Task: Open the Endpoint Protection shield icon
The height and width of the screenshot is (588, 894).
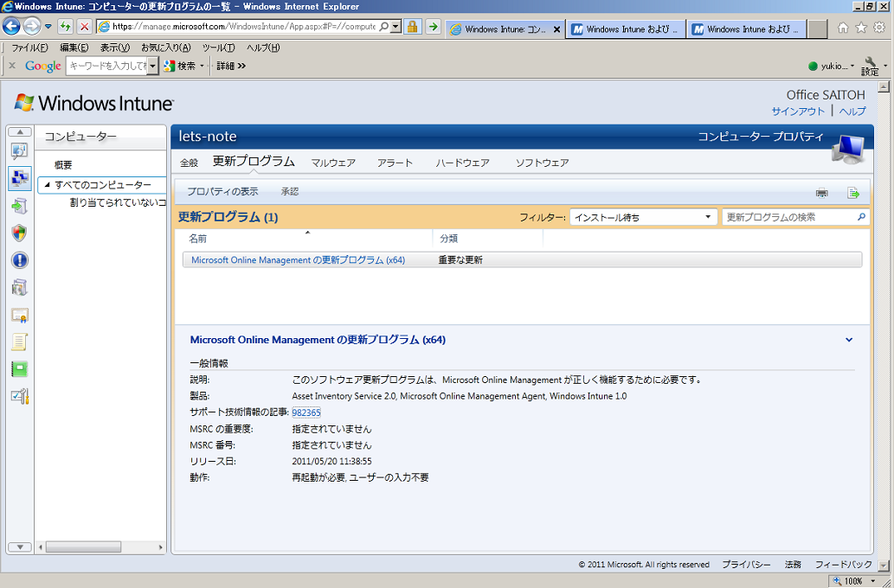Action: (19, 233)
